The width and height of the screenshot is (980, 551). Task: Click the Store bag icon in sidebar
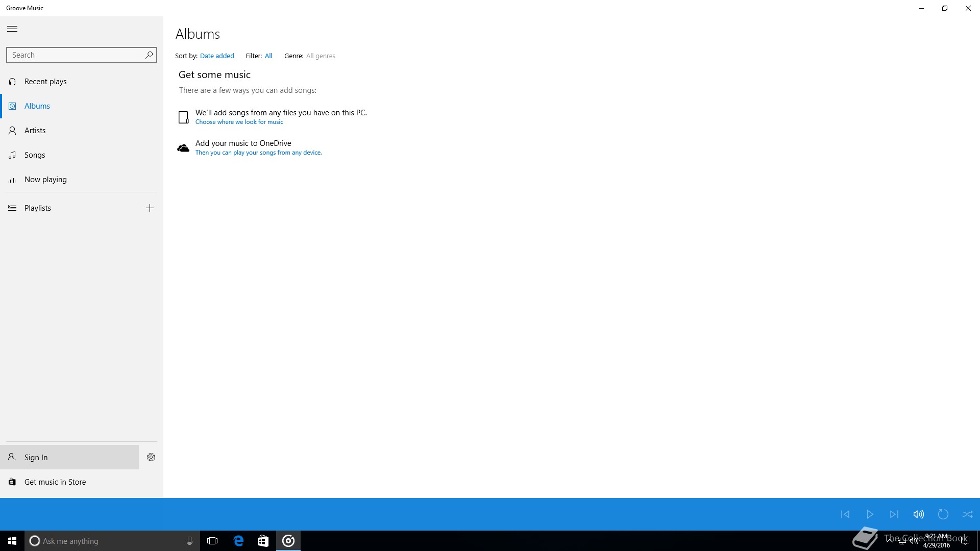click(x=12, y=482)
